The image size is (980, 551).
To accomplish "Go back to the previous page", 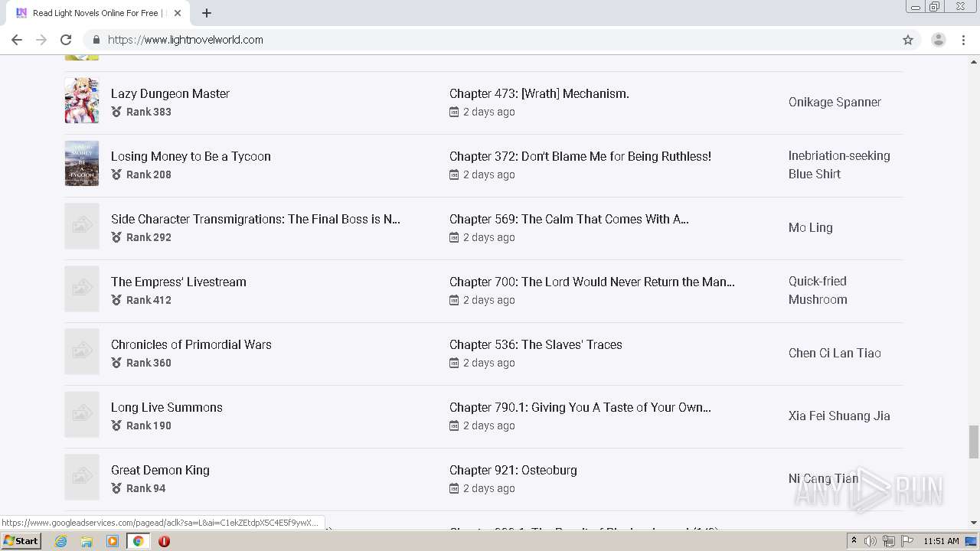I will click(17, 40).
